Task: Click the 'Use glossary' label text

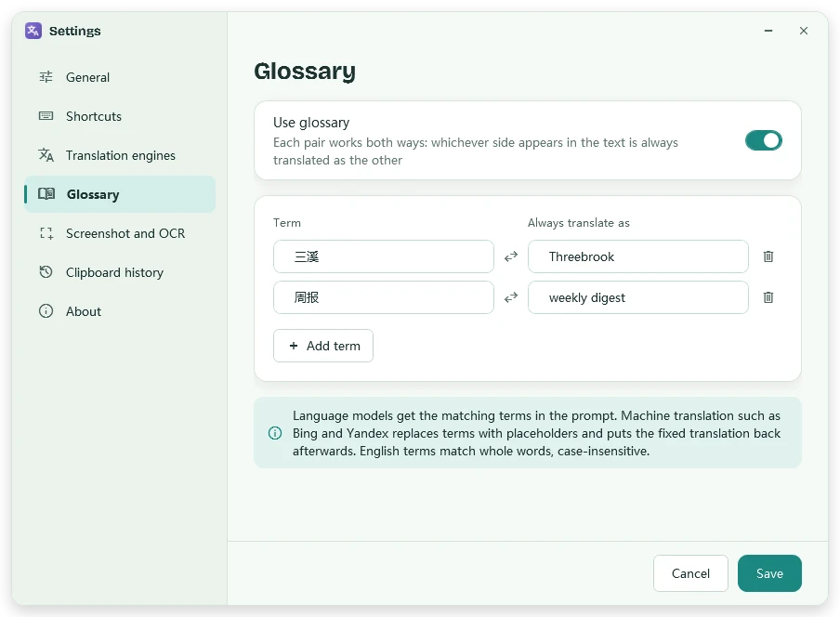Action: 311,123
